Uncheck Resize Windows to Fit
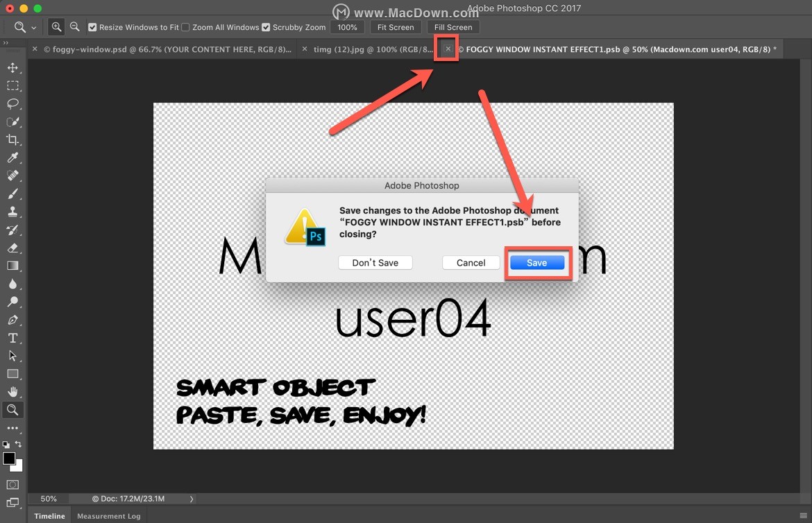The width and height of the screenshot is (812, 523). (92, 28)
